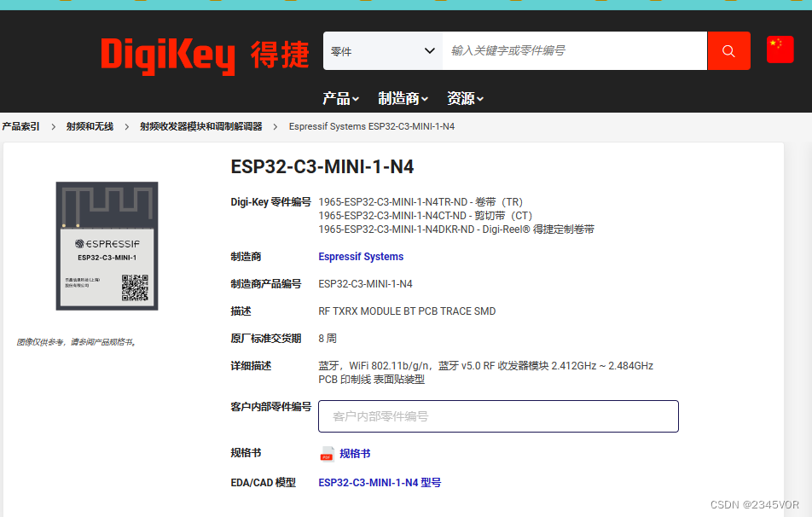Expand the 资源 navigation menu
This screenshot has width=812, height=517.
click(x=465, y=98)
